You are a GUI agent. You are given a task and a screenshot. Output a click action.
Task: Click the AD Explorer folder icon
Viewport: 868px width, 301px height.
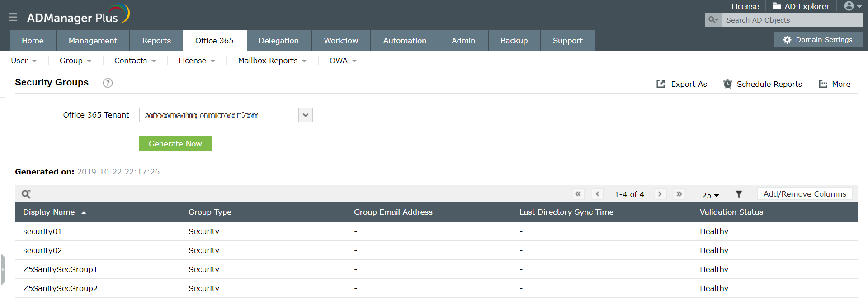pos(777,6)
